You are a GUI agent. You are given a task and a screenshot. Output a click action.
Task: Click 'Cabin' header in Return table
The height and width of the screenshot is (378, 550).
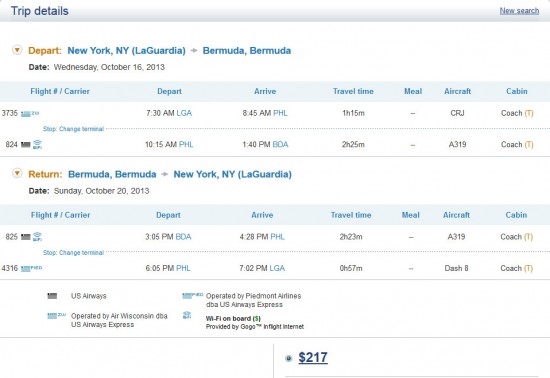(516, 215)
